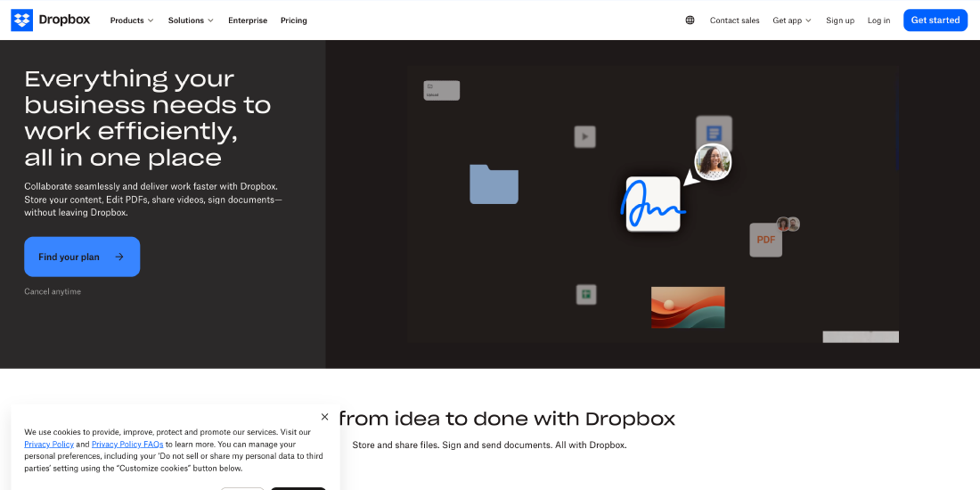The image size is (980, 490).
Task: Click the Upload tile in hero
Action: point(441,90)
